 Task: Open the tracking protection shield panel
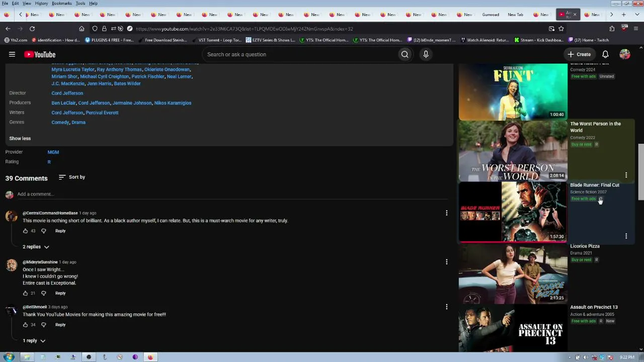pos(95,29)
